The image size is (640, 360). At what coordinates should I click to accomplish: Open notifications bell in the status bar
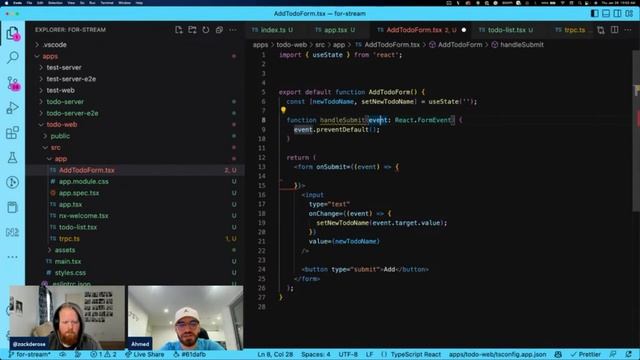629,354
